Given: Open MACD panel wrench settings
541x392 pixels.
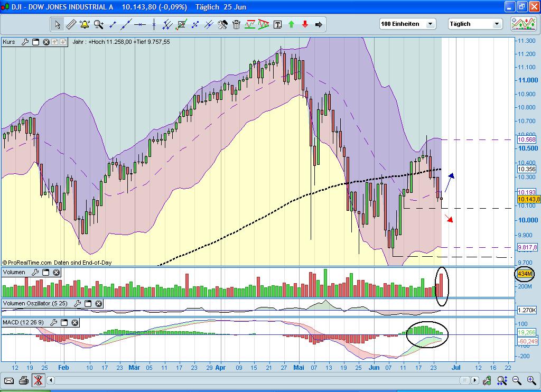Looking at the screenshot, I should (53, 322).
